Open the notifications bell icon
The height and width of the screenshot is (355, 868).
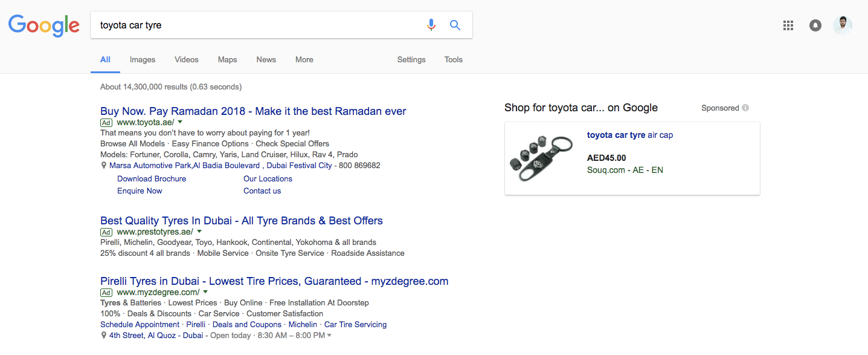click(815, 25)
